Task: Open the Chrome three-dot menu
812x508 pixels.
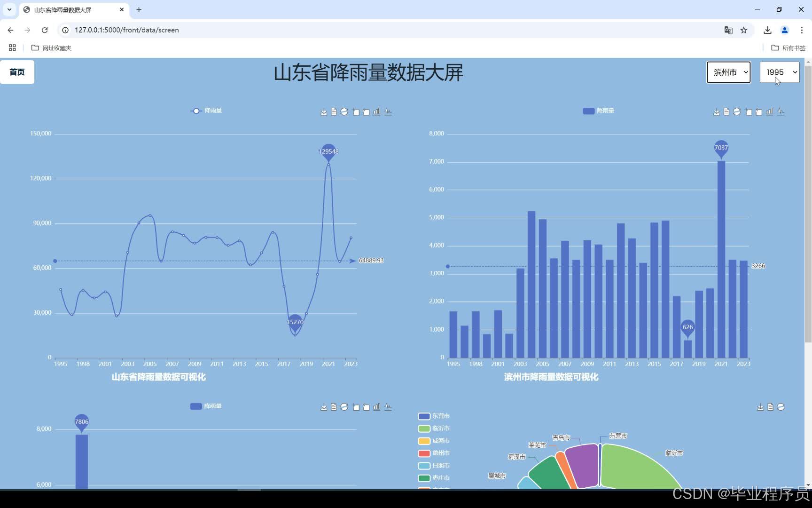Action: click(802, 30)
